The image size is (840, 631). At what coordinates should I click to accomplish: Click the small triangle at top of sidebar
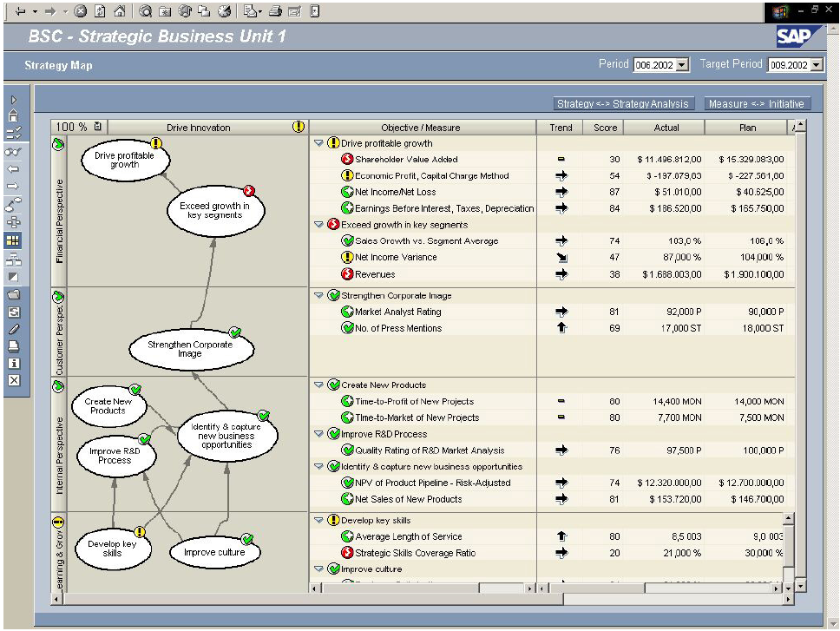pyautogui.click(x=14, y=100)
